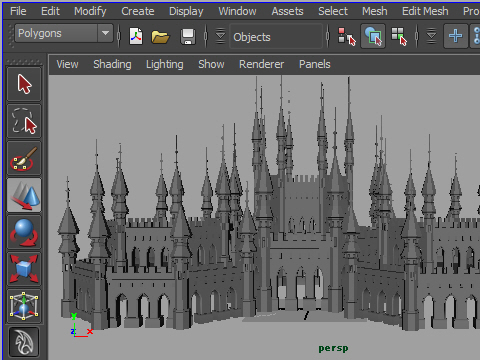This screenshot has width=480, height=360.
Task: Open the Window menu
Action: pyautogui.click(x=237, y=11)
